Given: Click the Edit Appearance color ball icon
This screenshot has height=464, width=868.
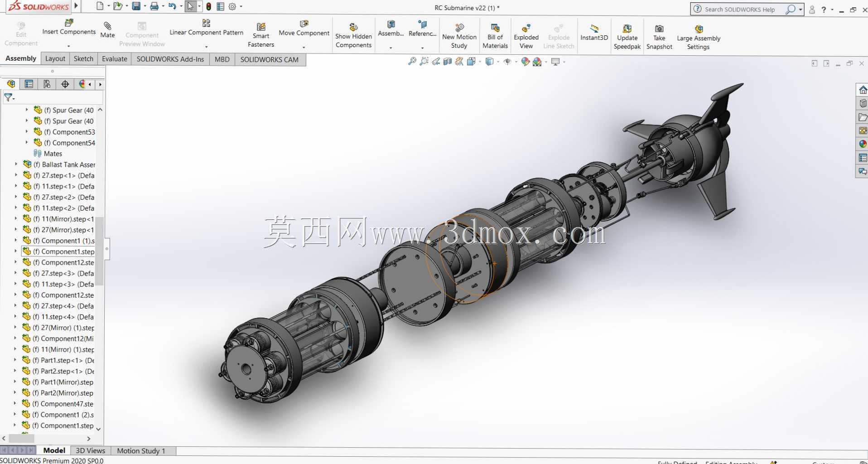Looking at the screenshot, I should [526, 61].
